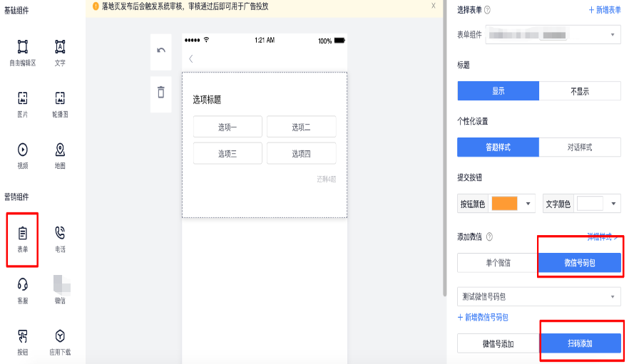Screen dimensions: 634x364
Task: Click the undo arrow icon
Action: 161,51
